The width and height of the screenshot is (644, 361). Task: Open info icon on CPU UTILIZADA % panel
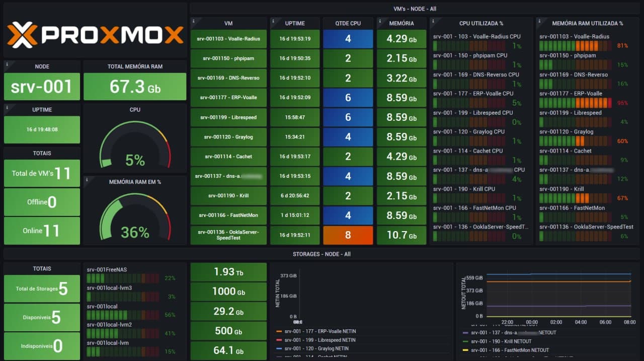433,21
